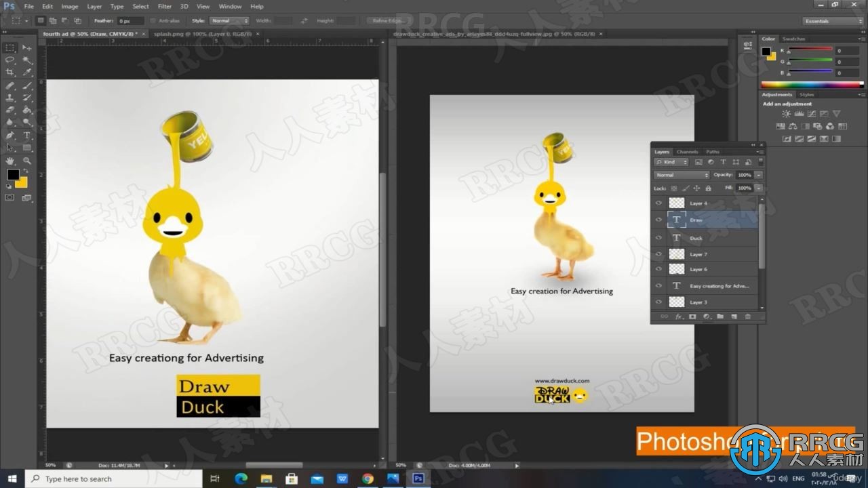This screenshot has height=488, width=868.
Task: Hide the Draw text layer
Action: tap(658, 220)
